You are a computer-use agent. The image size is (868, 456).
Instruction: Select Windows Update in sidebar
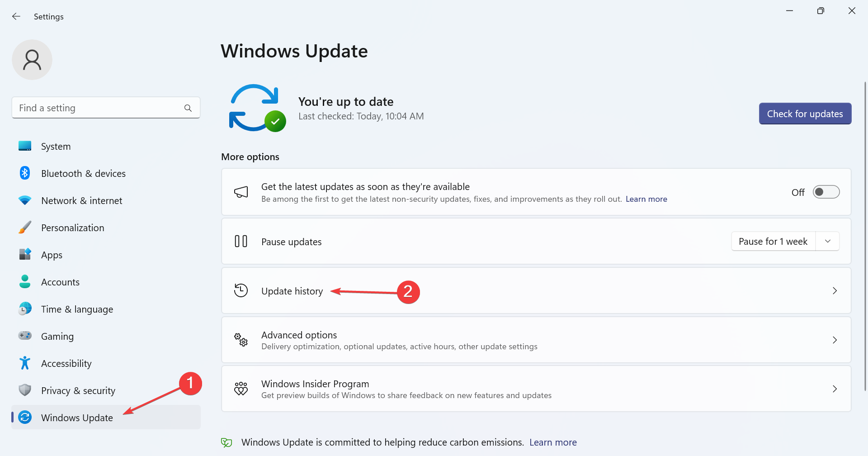coord(106,417)
